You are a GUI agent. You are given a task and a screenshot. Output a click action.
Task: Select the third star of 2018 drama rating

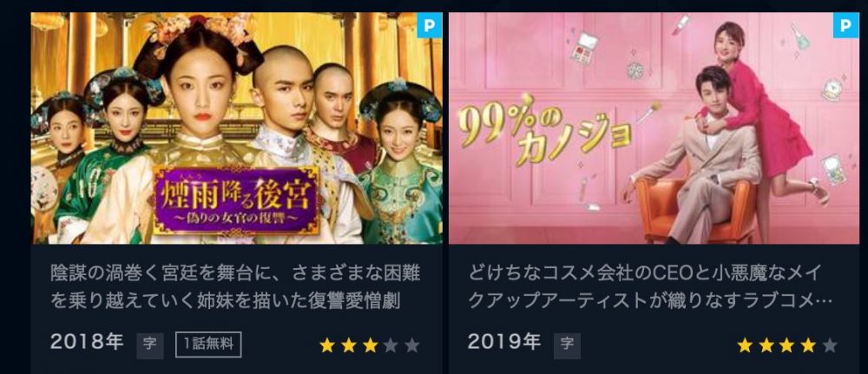tap(370, 345)
